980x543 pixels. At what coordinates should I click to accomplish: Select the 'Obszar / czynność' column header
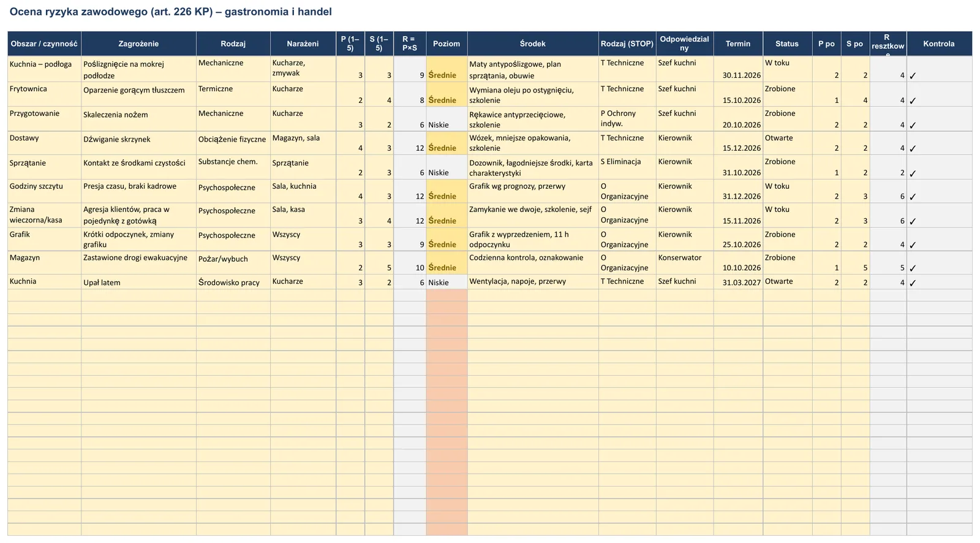point(44,44)
